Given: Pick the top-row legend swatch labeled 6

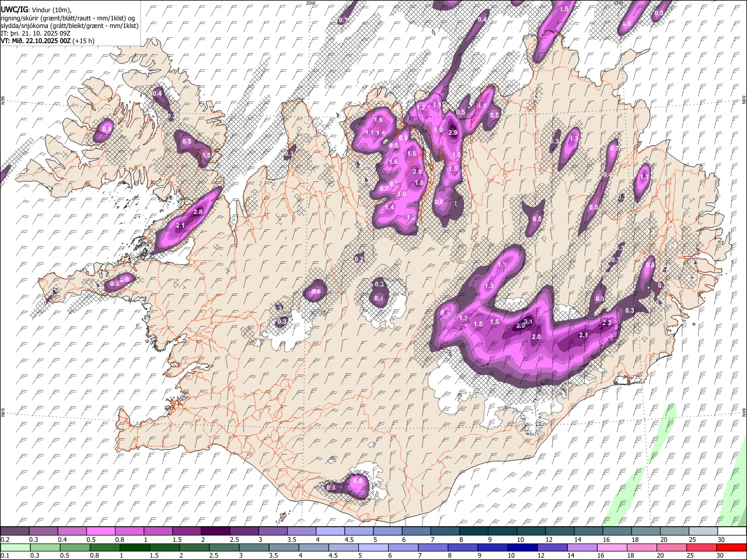Looking at the screenshot, I should [416, 531].
